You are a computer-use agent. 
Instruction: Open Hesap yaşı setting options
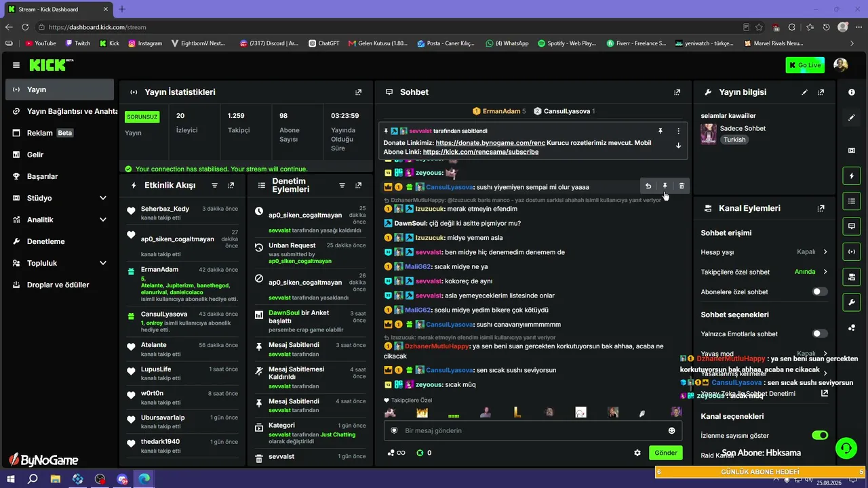tap(764, 252)
